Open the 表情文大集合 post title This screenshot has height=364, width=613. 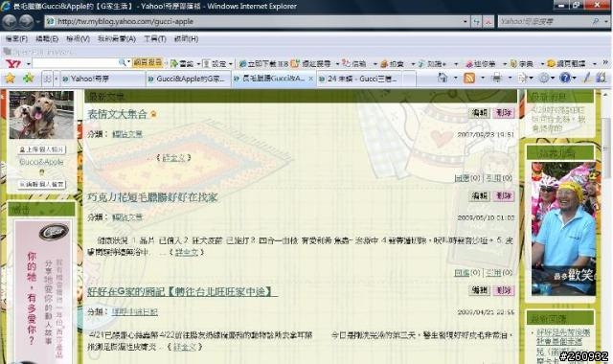pyautogui.click(x=117, y=114)
